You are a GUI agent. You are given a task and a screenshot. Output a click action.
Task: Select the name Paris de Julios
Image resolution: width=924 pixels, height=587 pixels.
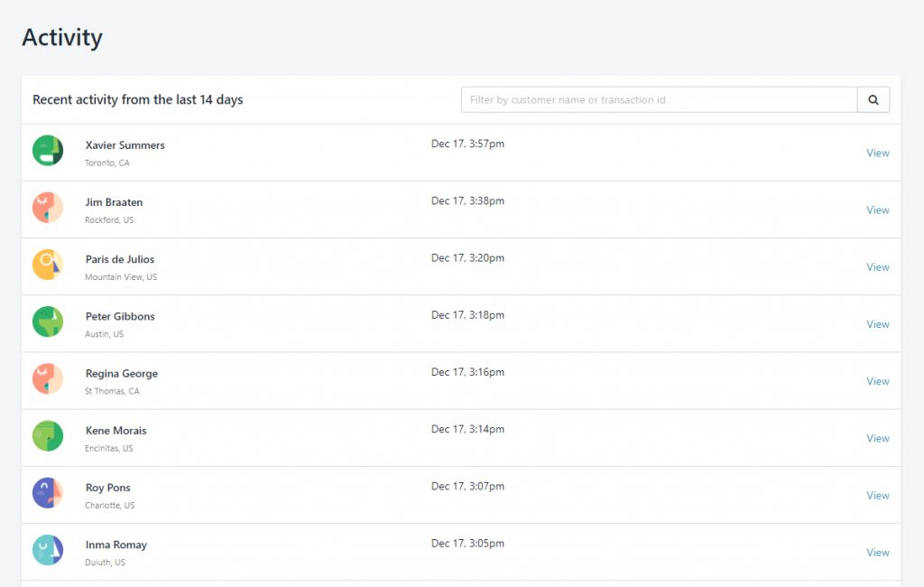pyautogui.click(x=120, y=259)
